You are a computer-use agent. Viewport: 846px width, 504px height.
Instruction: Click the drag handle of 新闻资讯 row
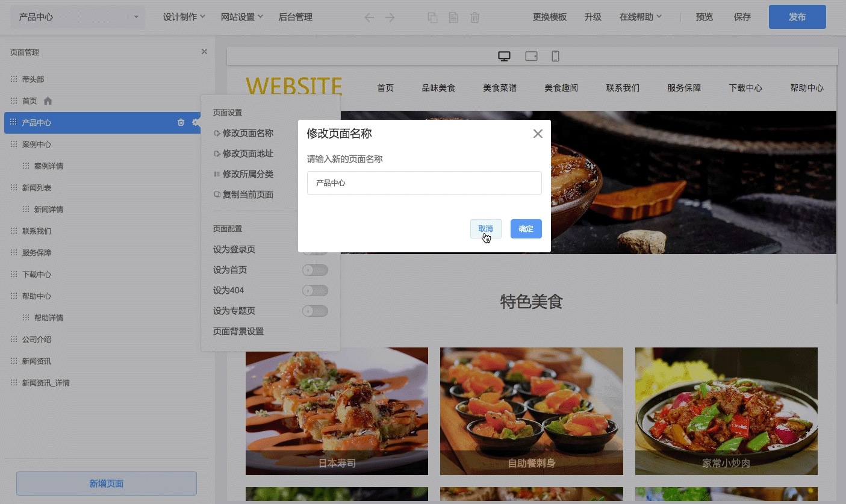[x=14, y=361]
